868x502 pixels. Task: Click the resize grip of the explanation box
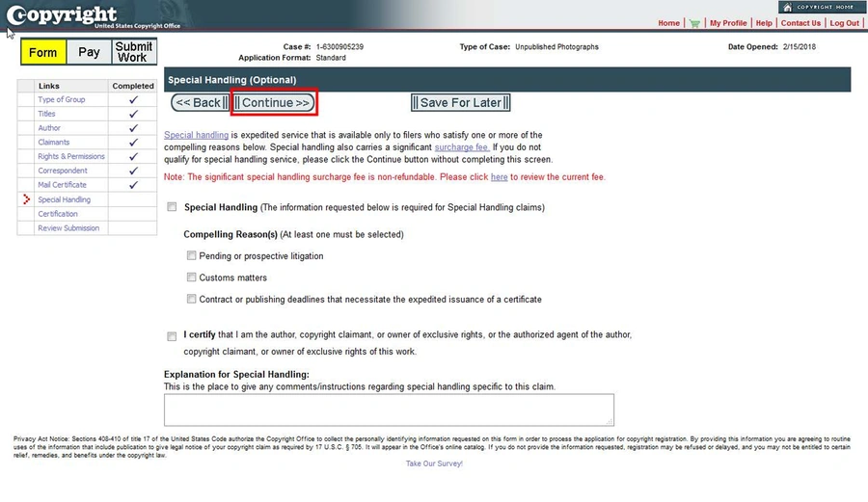pyautogui.click(x=609, y=421)
